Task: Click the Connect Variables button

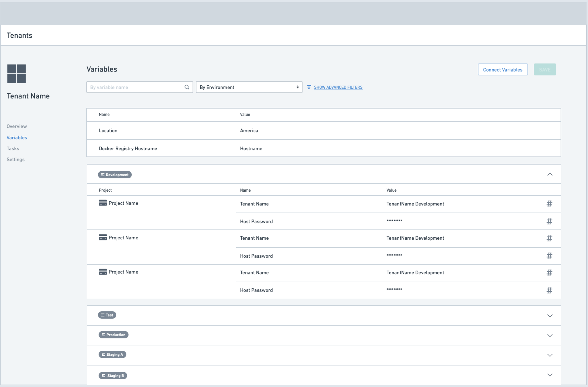Action: 502,69
